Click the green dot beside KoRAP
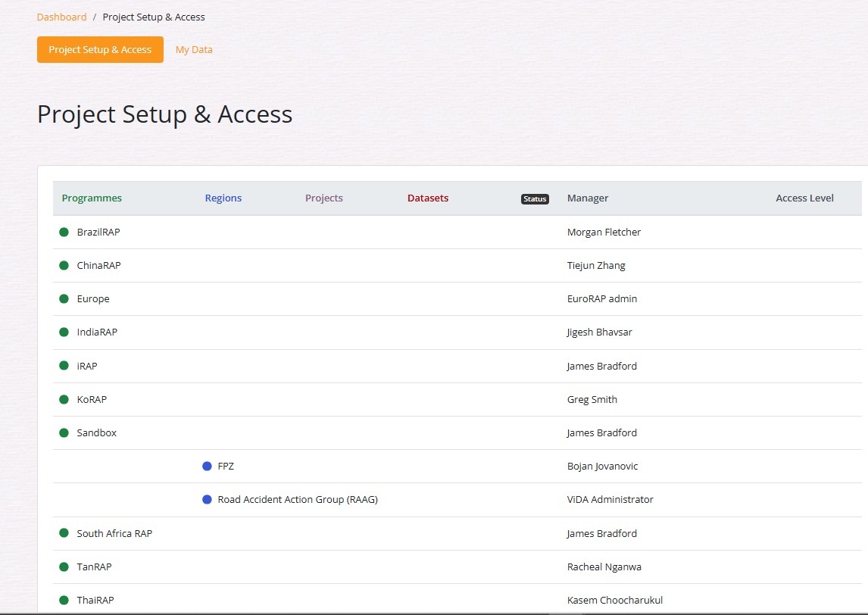Screen dimensions: 868x615 (64, 399)
